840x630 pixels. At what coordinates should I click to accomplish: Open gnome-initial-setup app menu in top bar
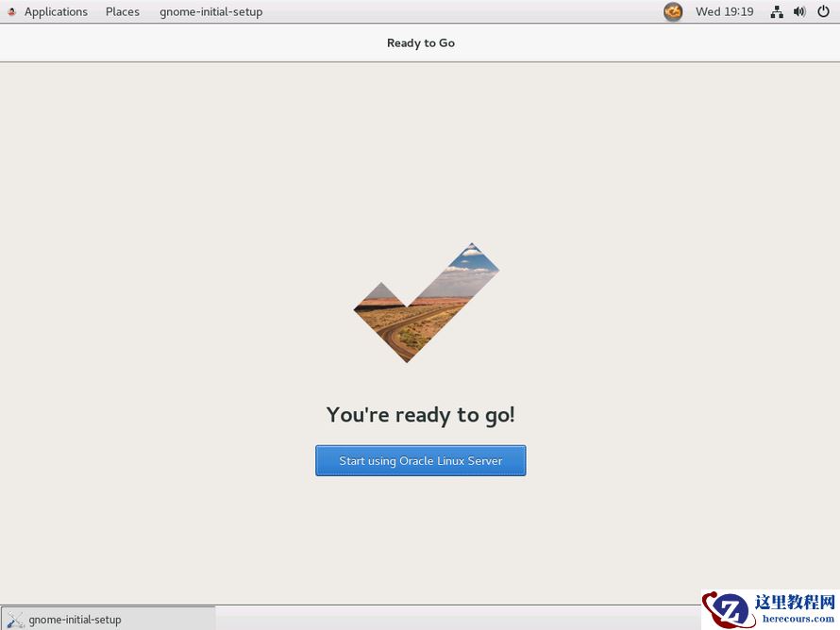[211, 11]
